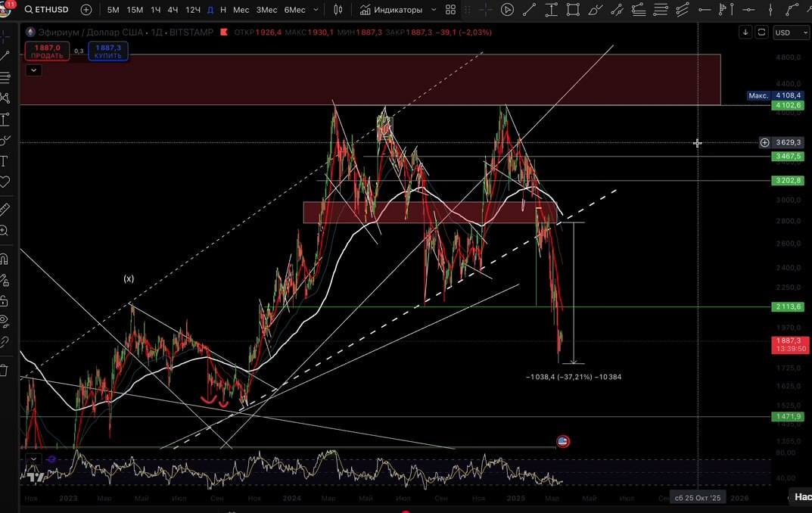Select the left sidebar brush tool
The image size is (812, 513).
pos(5,140)
